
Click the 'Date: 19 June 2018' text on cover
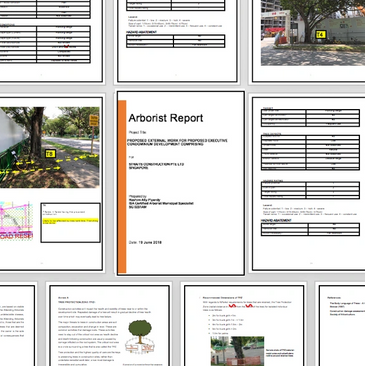point(145,242)
